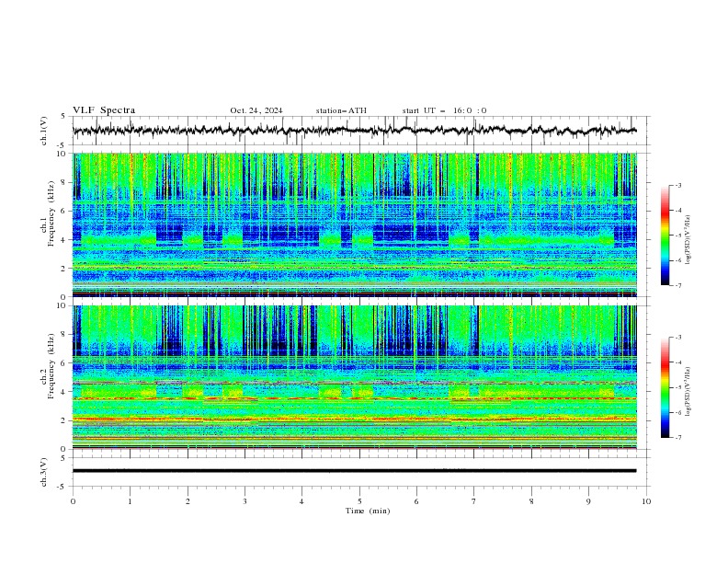Click the "-5" tick on ch.1(V) axis
The image size is (728, 563).
63,145
